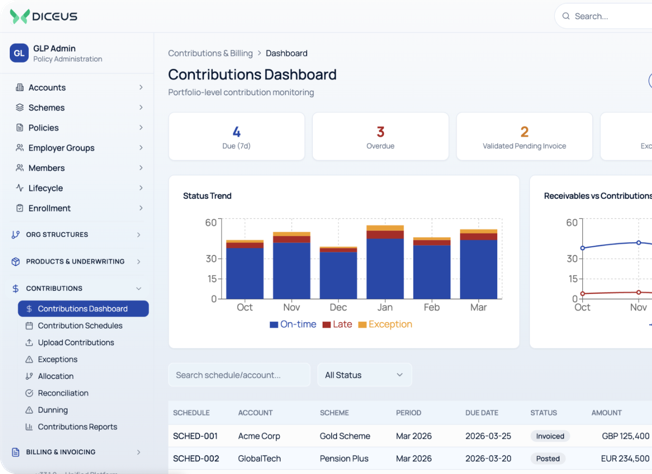Viewport: 652px width, 474px height.
Task: Click the GlobalTech account cell
Action: 259,459
